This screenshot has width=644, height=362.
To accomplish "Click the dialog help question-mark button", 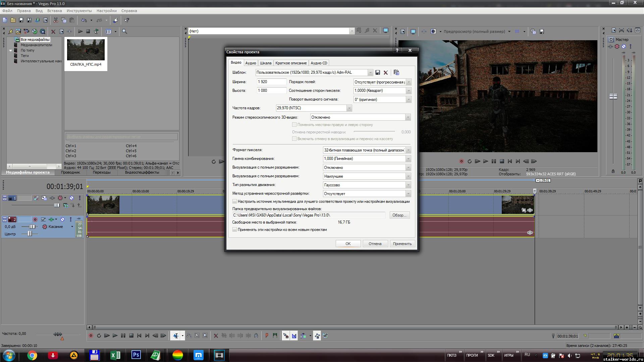I will coord(397,50).
